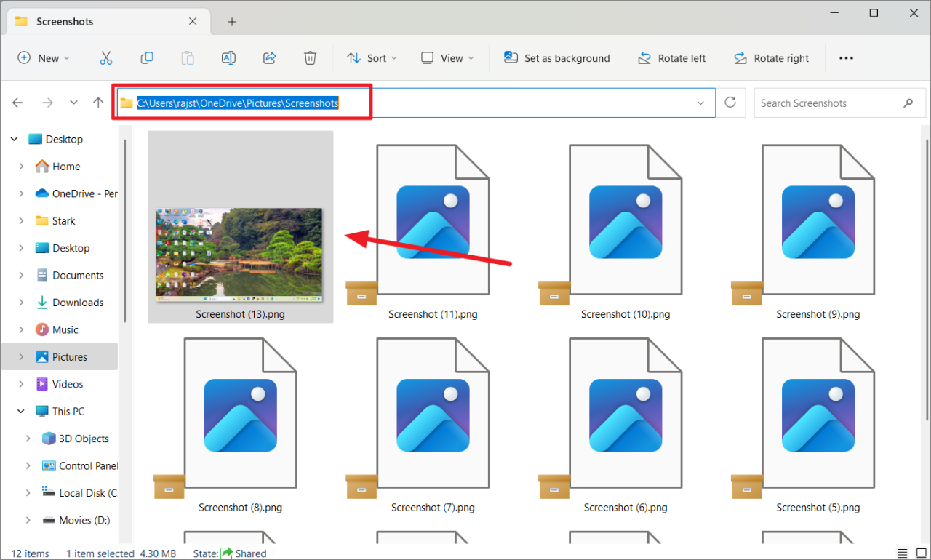
Task: Click the Refresh icon beside address bar
Action: pos(731,103)
